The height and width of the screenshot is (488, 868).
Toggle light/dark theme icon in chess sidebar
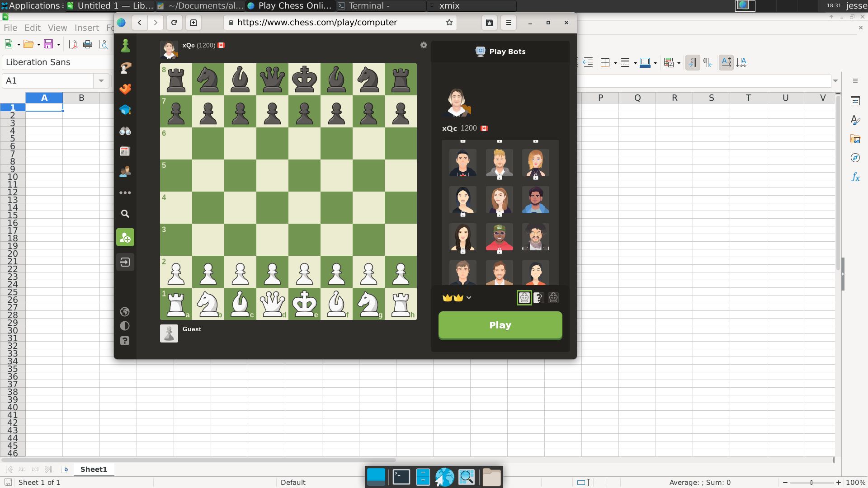125,326
